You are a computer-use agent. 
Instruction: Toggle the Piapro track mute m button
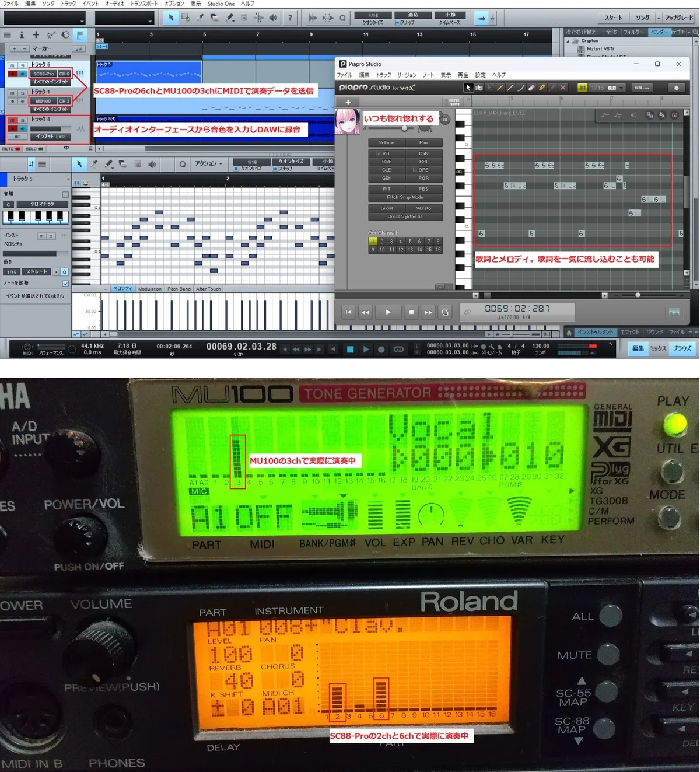[445, 119]
